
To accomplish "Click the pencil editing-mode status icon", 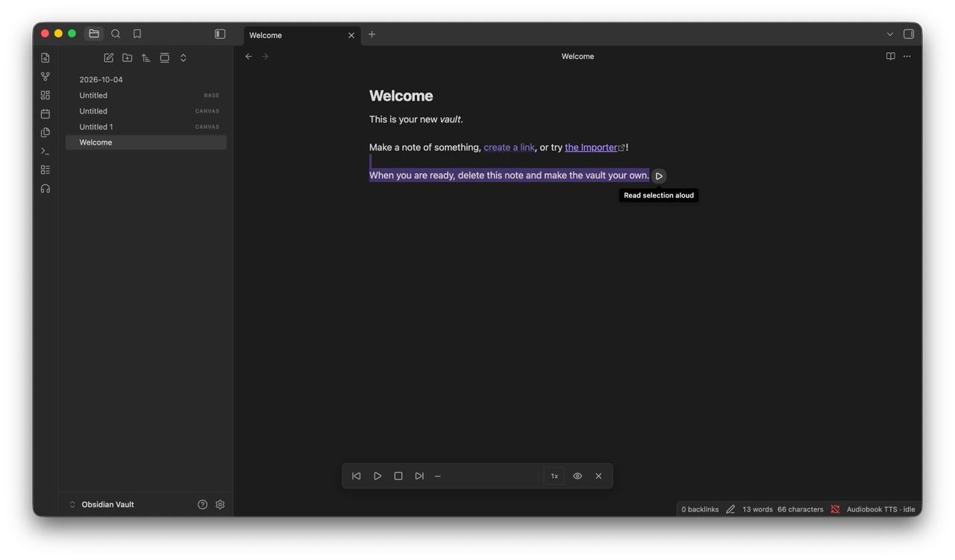I will click(730, 509).
